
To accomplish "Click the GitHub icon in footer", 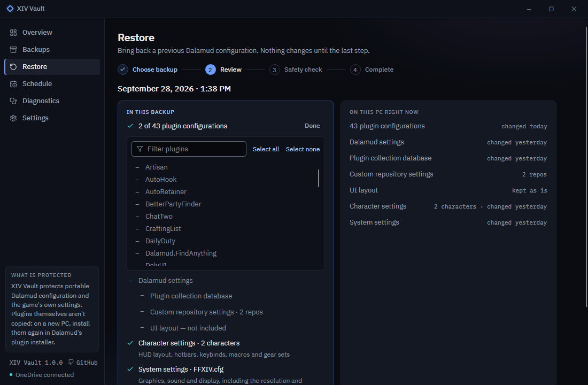I will 71,362.
